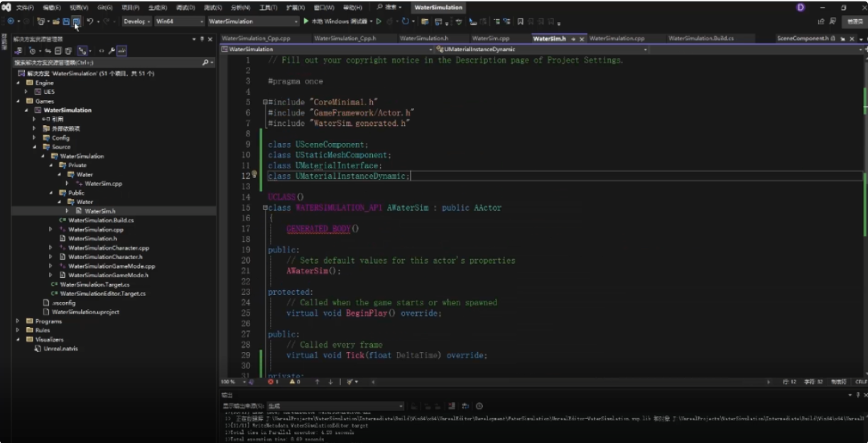This screenshot has height=443, width=868.
Task: Select WaterSimulation.uproject in tree
Action: [85, 311]
